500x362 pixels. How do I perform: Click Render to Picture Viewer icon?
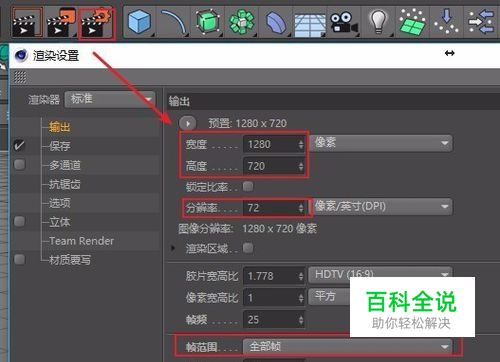(x=61, y=22)
